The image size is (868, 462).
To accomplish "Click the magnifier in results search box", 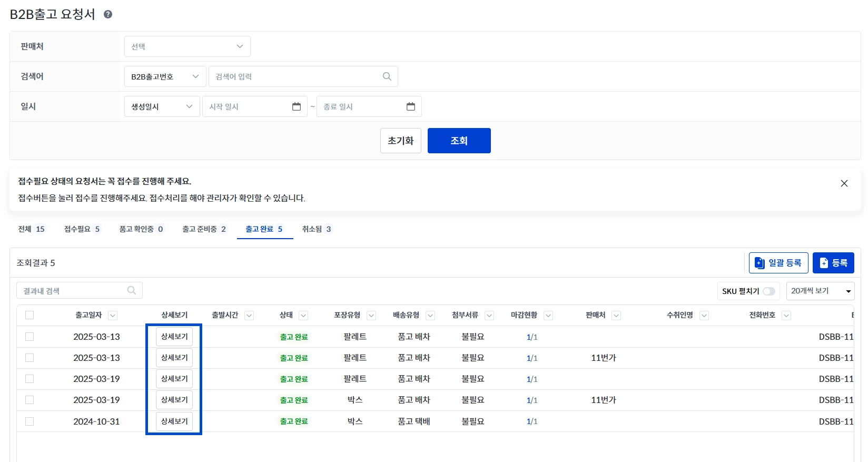I will coord(132,290).
